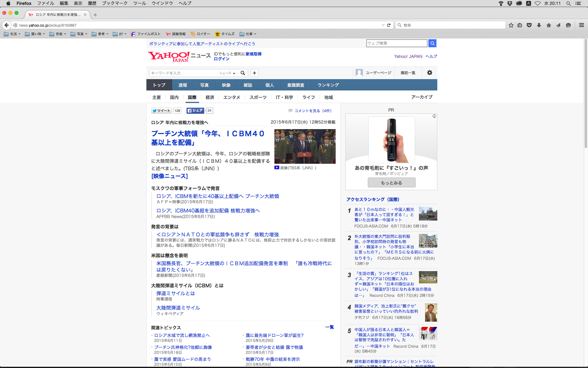Click the plus button beside keyword search
The width and height of the screenshot is (588, 368).
(254, 73)
